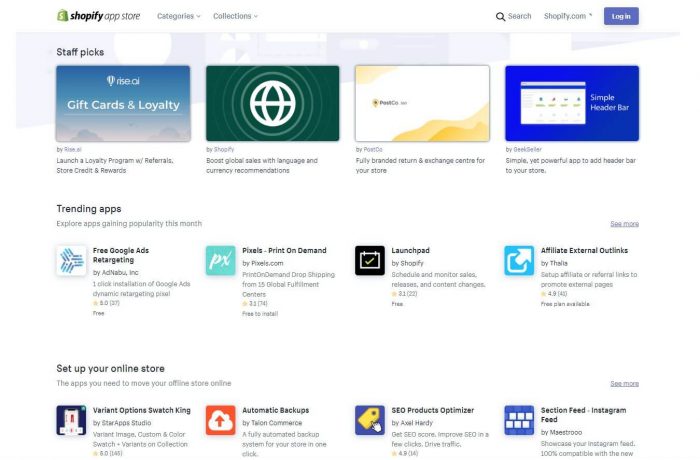The image size is (700, 460).
Task: Click 'Explore apps gaining popularity this month'
Action: point(129,224)
